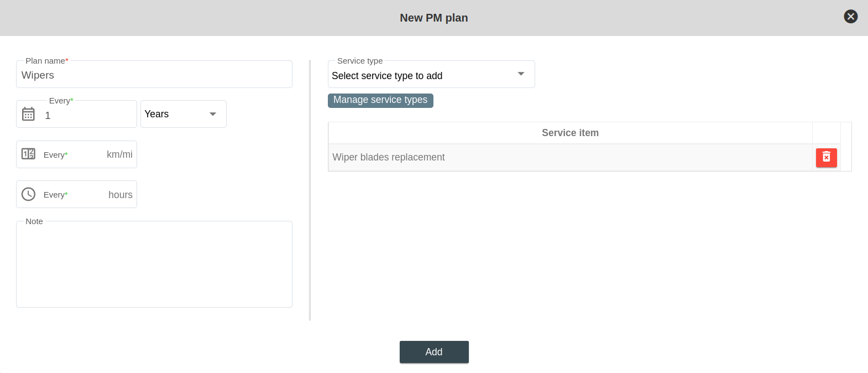Click the time interval field showing 1
868x373 pixels.
pyautogui.click(x=88, y=115)
